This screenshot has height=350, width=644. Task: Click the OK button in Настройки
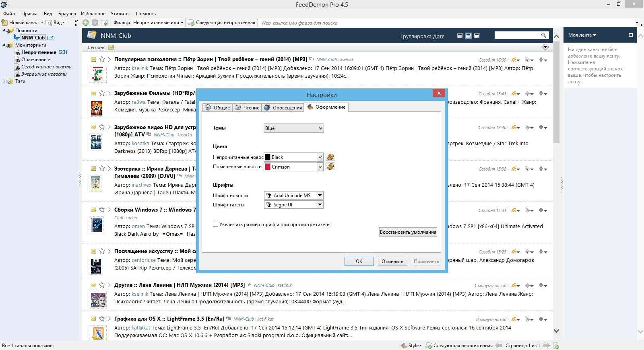pos(359,261)
